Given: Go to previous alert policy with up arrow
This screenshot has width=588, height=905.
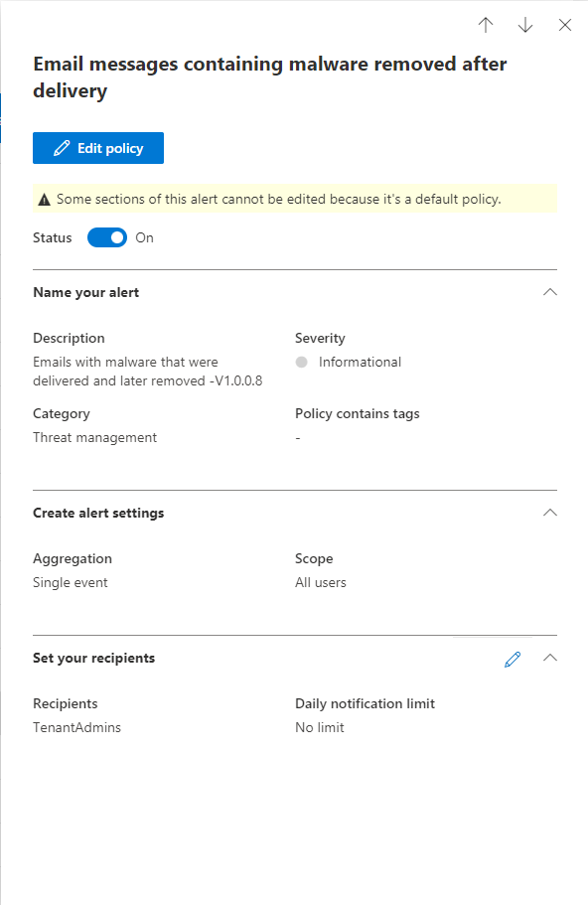Looking at the screenshot, I should pyautogui.click(x=486, y=25).
